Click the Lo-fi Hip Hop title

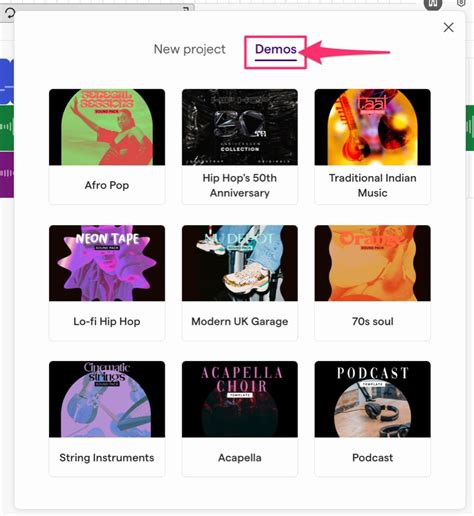(107, 321)
